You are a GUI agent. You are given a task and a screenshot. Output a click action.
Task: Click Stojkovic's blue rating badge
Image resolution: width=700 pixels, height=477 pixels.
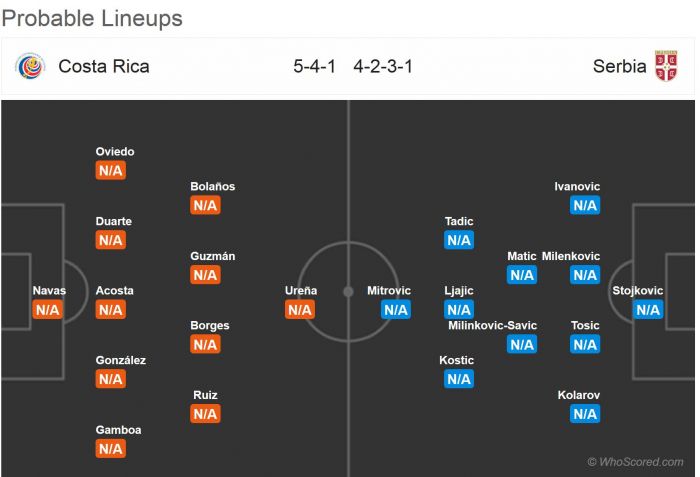click(x=648, y=310)
